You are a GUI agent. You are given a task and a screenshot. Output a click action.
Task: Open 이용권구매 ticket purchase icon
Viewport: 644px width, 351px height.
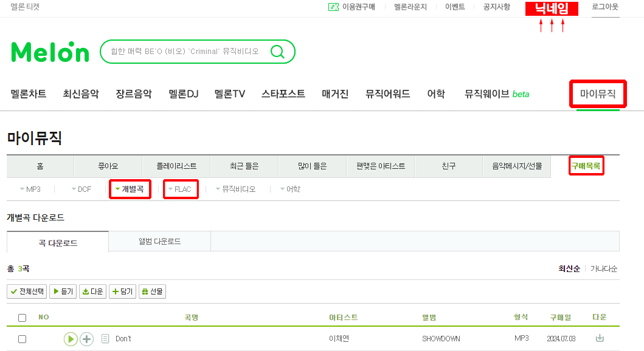(333, 7)
